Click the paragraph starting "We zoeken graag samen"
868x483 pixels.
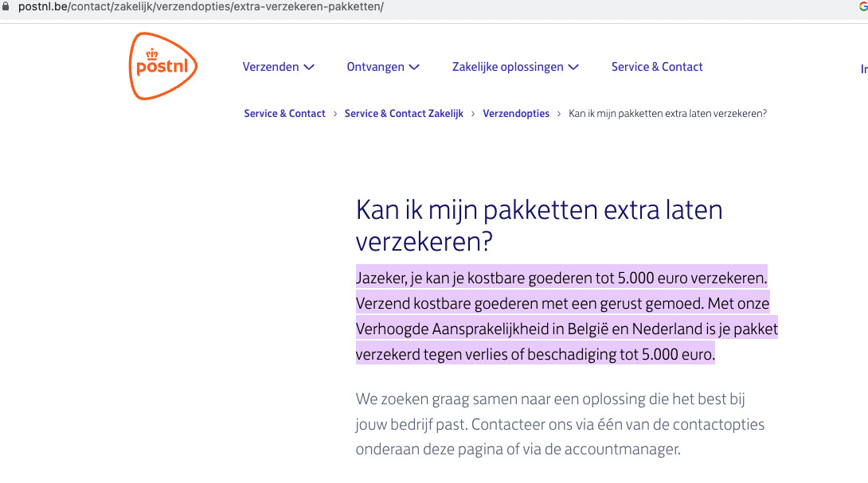pyautogui.click(x=560, y=423)
